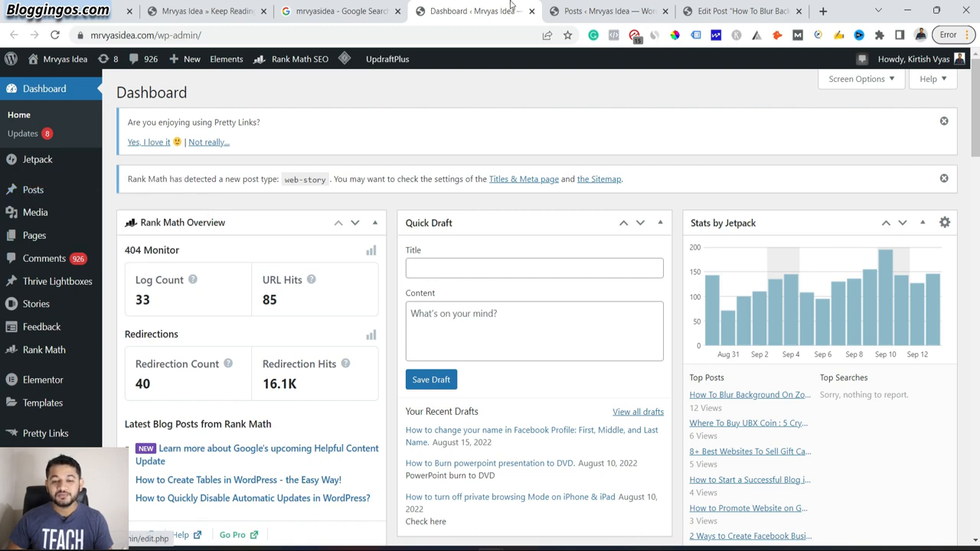980x551 pixels.
Task: Click the Quick Draft Content text area
Action: click(534, 331)
